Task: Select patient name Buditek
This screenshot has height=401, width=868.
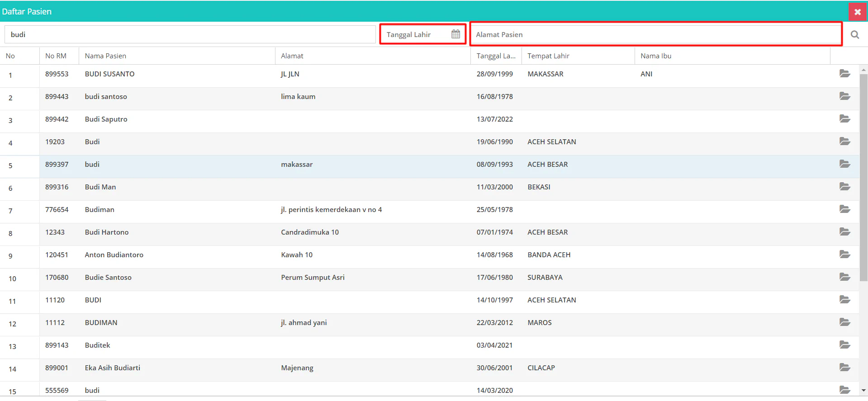Action: (97, 345)
